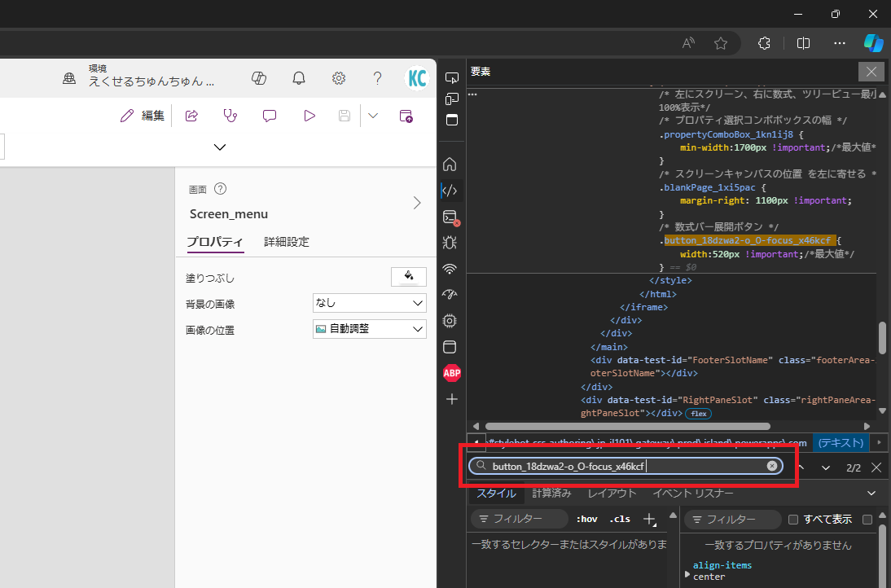Open Power Apps settings gear
Screen dimensions: 891x588
coord(339,78)
